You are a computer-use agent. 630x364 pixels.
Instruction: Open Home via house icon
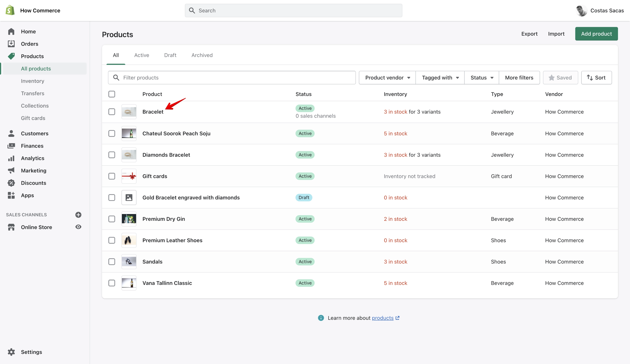(11, 31)
